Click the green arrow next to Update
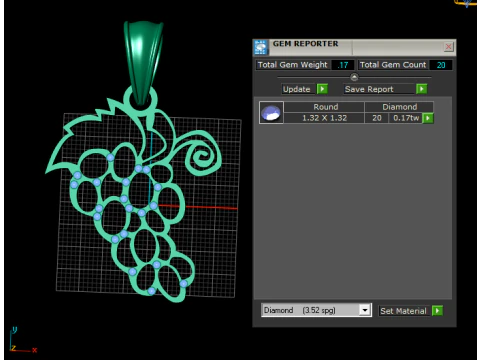This screenshot has height=360, width=480. click(x=322, y=89)
